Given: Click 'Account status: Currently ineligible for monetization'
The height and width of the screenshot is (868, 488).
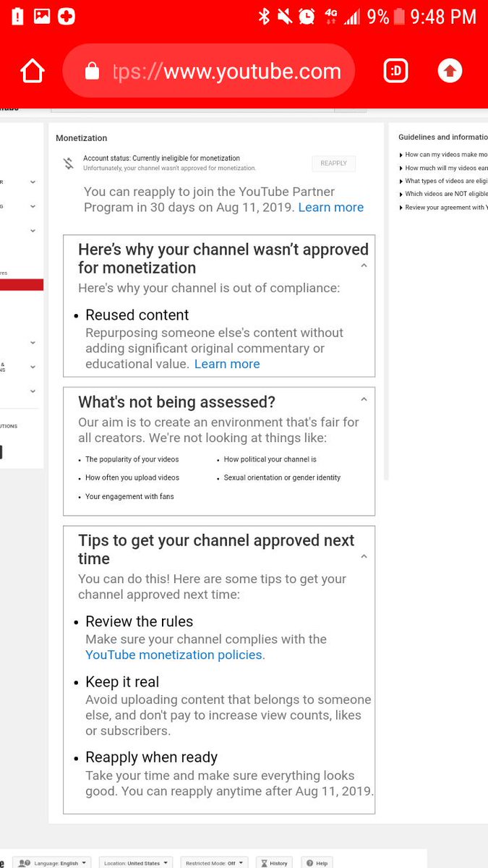Looking at the screenshot, I should pyautogui.click(x=161, y=158).
